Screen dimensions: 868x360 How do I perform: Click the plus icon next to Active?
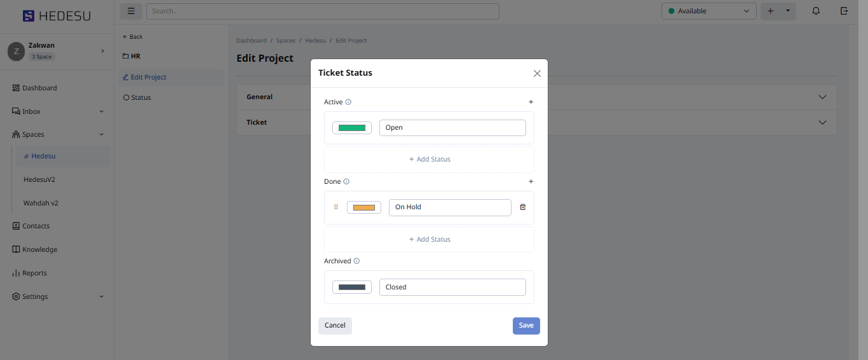click(531, 102)
